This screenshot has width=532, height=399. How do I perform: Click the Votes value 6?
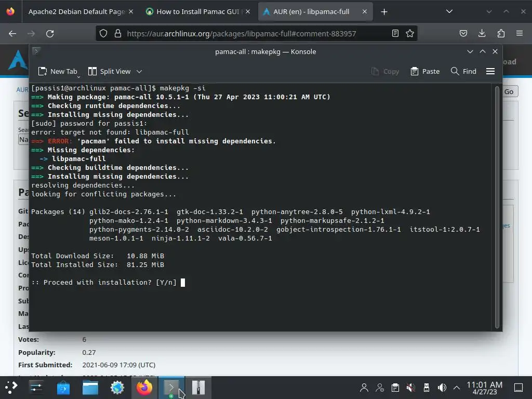[84, 340]
